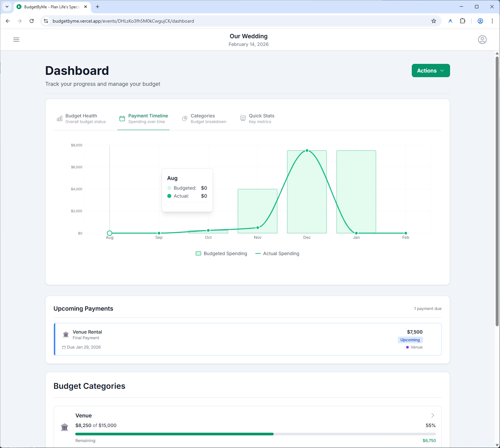Toggle the Budgeted Spending legend item

click(x=222, y=253)
